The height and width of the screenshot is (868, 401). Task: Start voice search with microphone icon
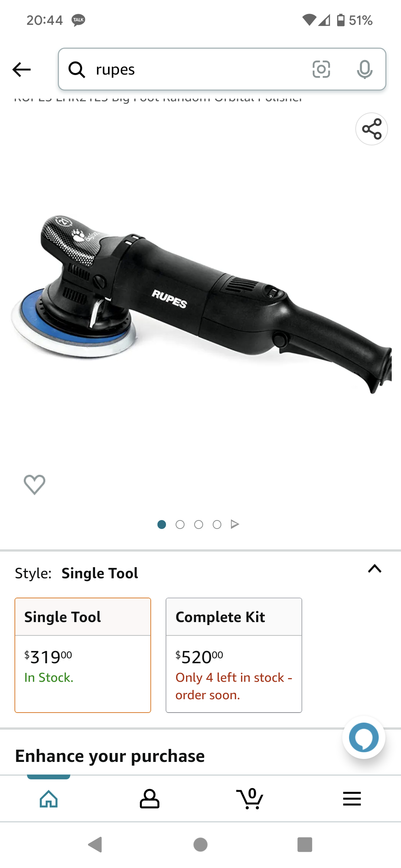pos(365,69)
